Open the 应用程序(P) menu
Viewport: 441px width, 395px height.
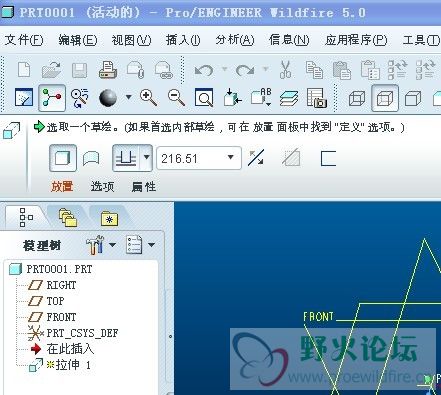(x=356, y=40)
